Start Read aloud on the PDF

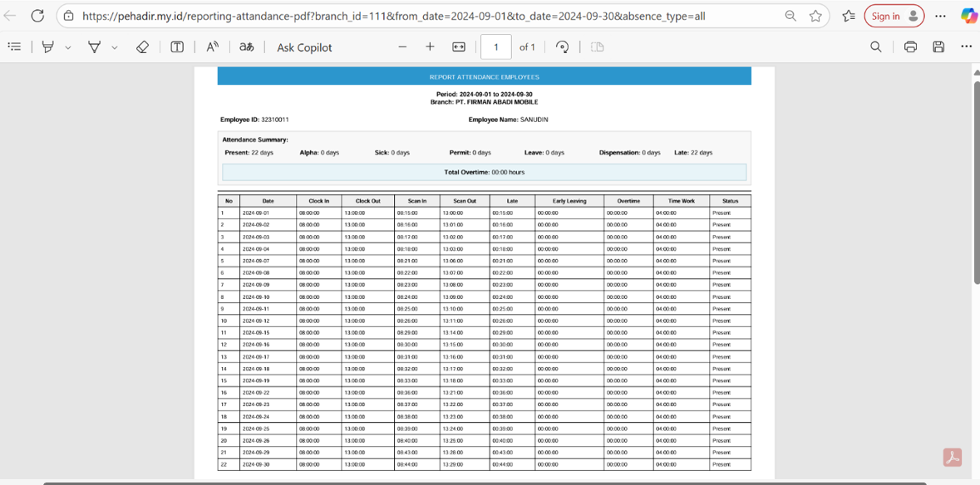pyautogui.click(x=212, y=47)
